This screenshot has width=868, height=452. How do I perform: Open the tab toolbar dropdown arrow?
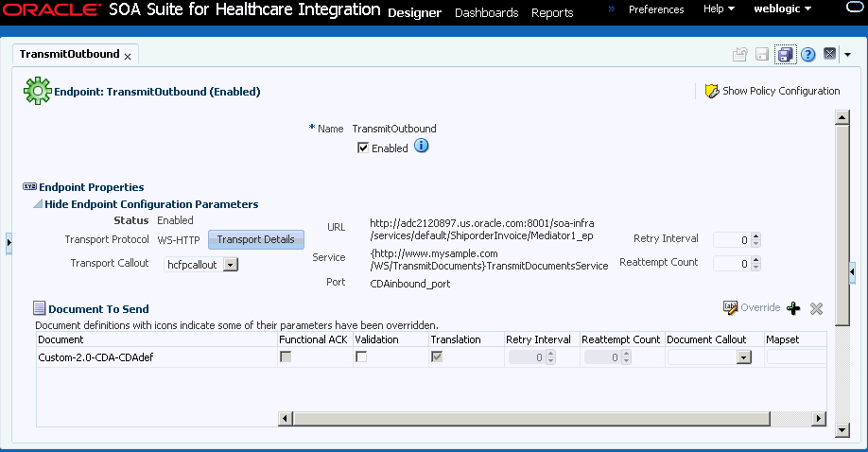(847, 54)
